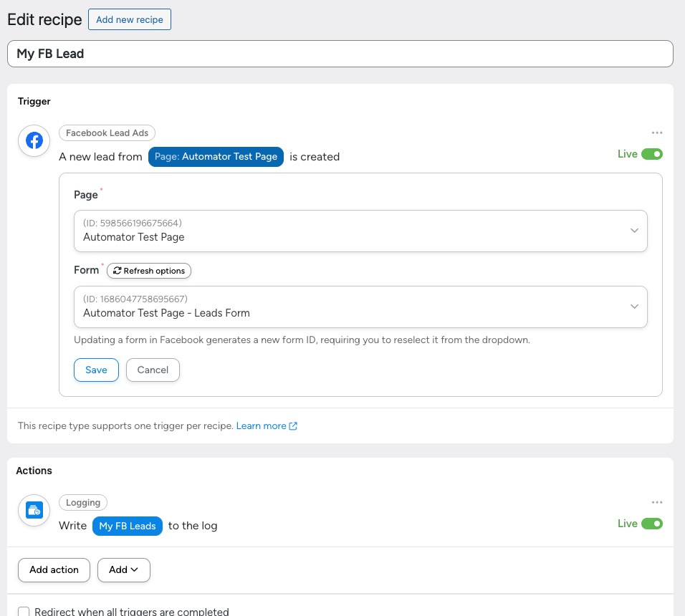685x616 pixels.
Task: Click the Facebook Lead Ads integration tag
Action: click(x=107, y=133)
